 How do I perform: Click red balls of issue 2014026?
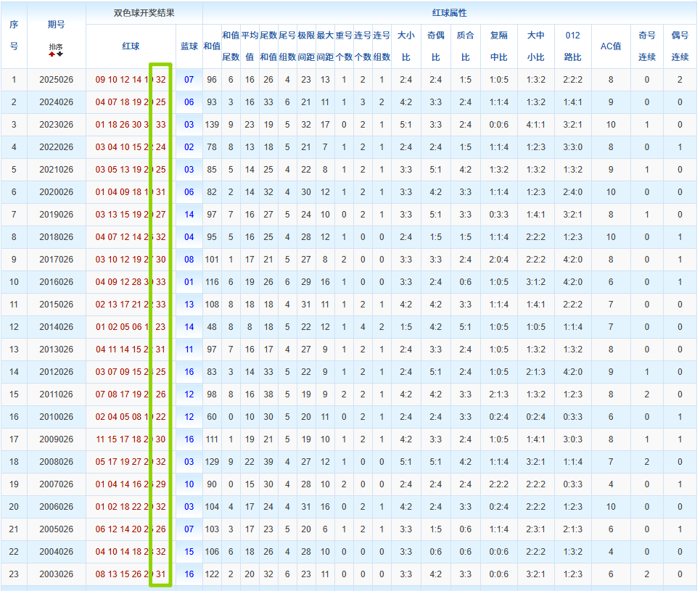tap(131, 327)
